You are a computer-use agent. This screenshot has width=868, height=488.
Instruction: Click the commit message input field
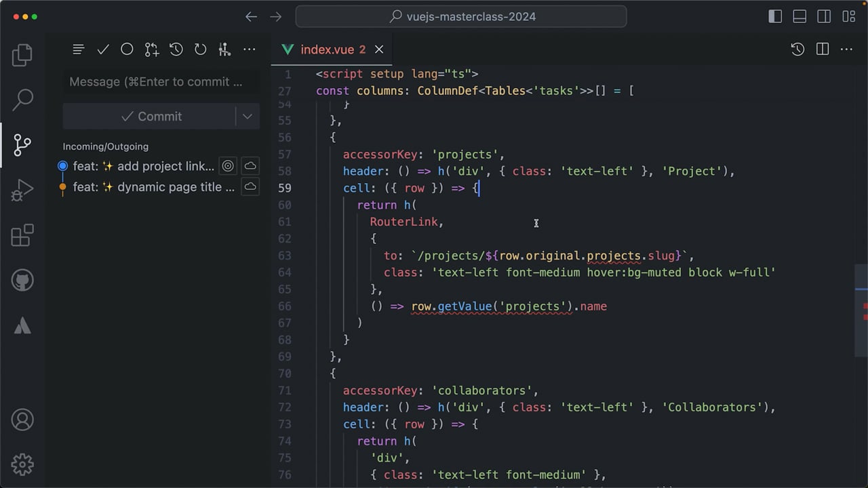(161, 82)
